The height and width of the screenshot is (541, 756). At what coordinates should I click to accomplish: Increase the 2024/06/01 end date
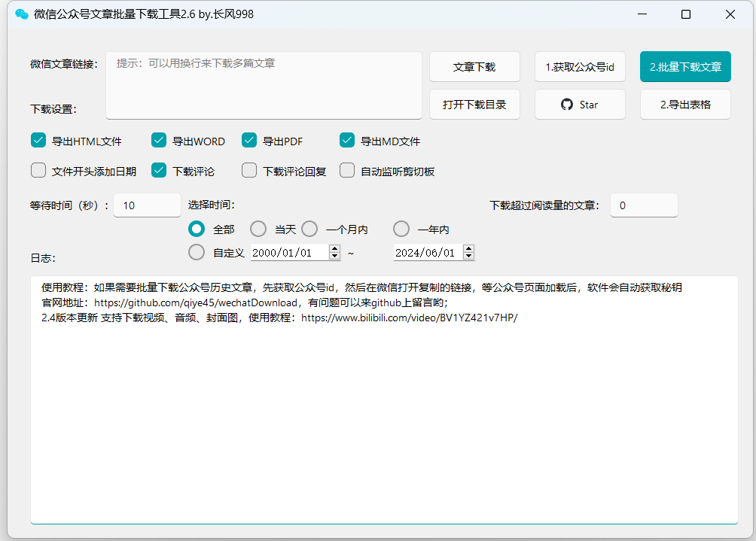(468, 248)
